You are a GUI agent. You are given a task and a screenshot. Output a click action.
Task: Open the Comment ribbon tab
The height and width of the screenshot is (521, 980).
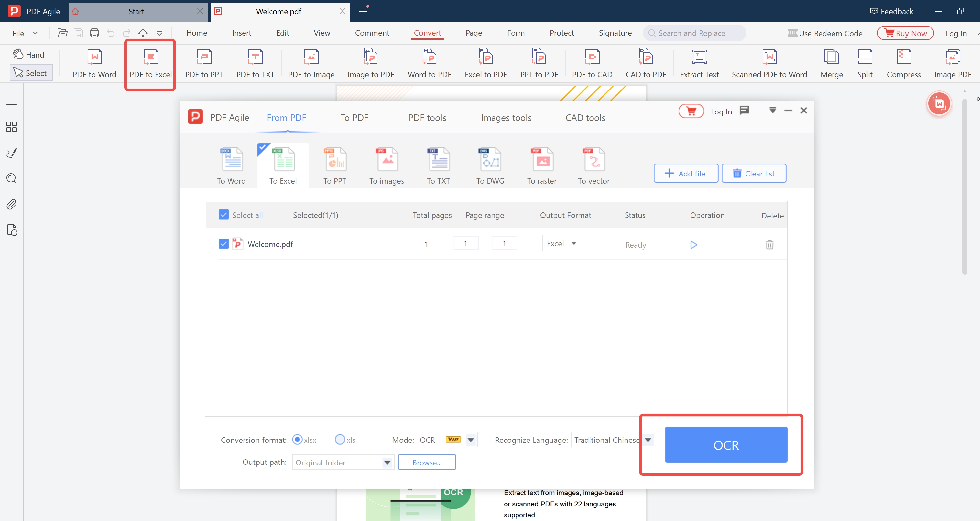(x=372, y=33)
